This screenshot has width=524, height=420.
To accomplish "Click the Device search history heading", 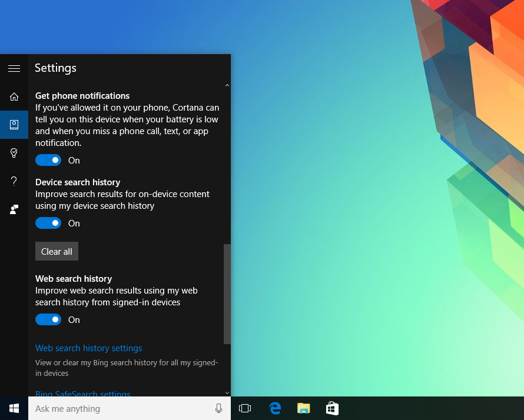I will click(78, 182).
